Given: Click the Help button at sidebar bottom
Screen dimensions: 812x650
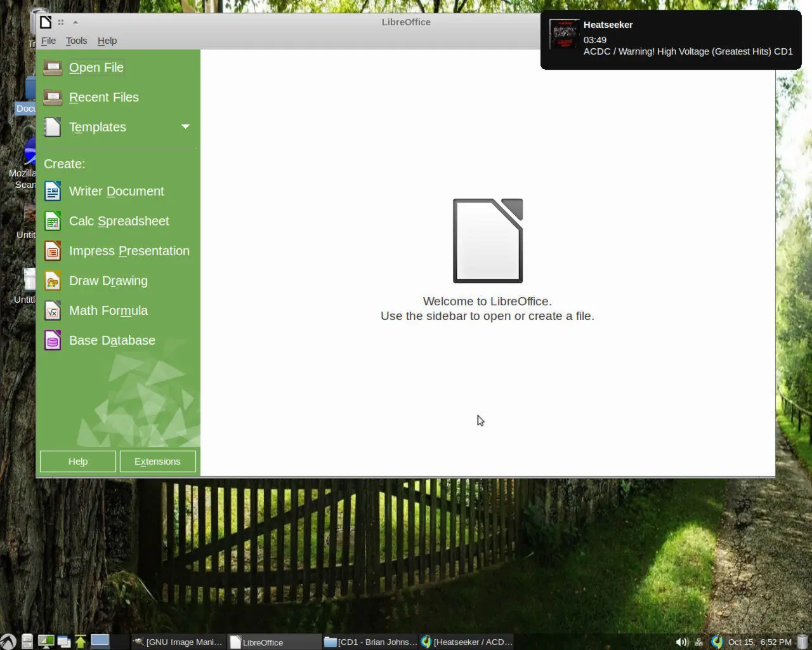Looking at the screenshot, I should click(x=78, y=461).
